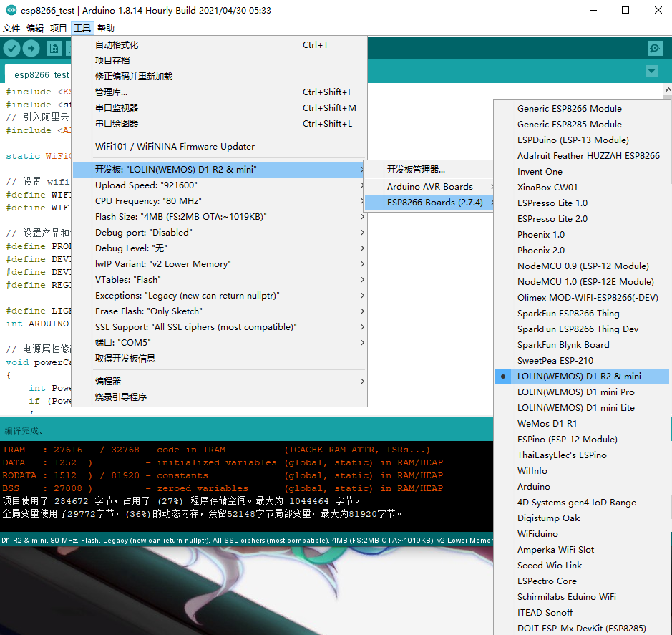Click the editor scrollbar up arrow
Viewport: 672px width, 635px height.
(668, 89)
